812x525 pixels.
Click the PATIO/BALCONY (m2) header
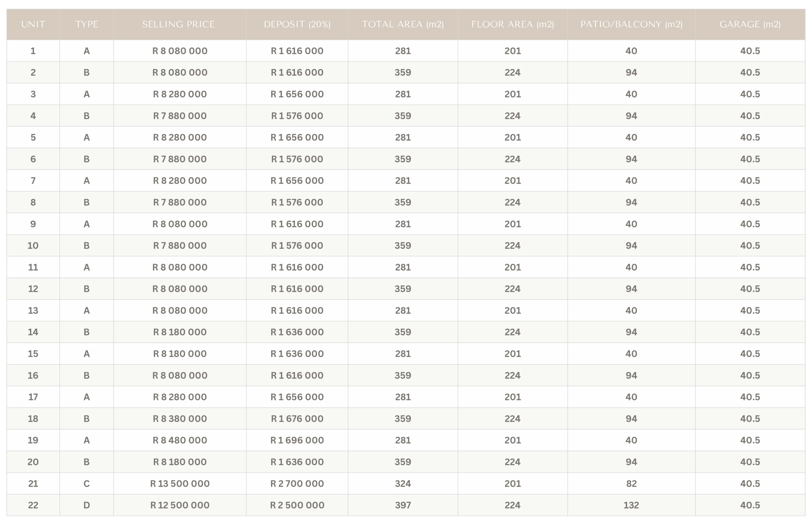coord(631,24)
